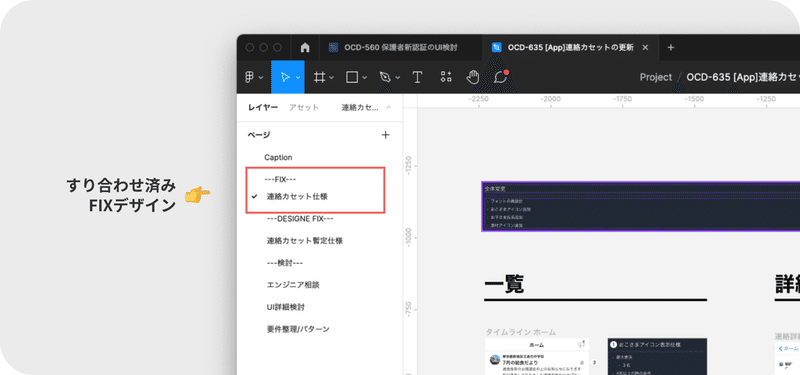
Task: Select the Pen tool
Action: point(385,77)
